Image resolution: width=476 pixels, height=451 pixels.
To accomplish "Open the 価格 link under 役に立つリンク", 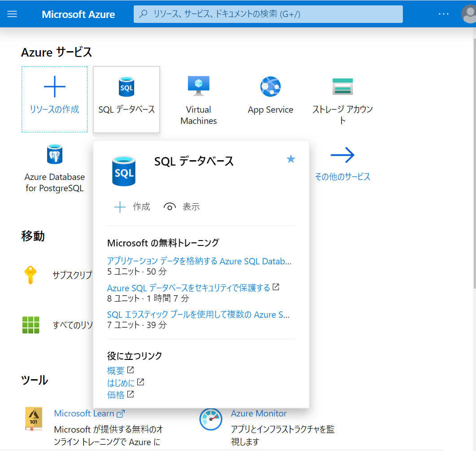I will click(x=117, y=394).
